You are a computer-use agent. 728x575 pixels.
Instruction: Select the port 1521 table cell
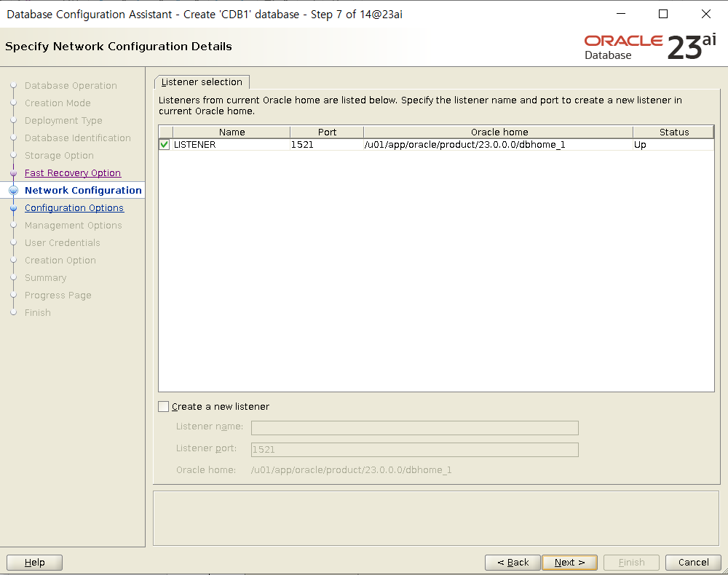tap(327, 145)
